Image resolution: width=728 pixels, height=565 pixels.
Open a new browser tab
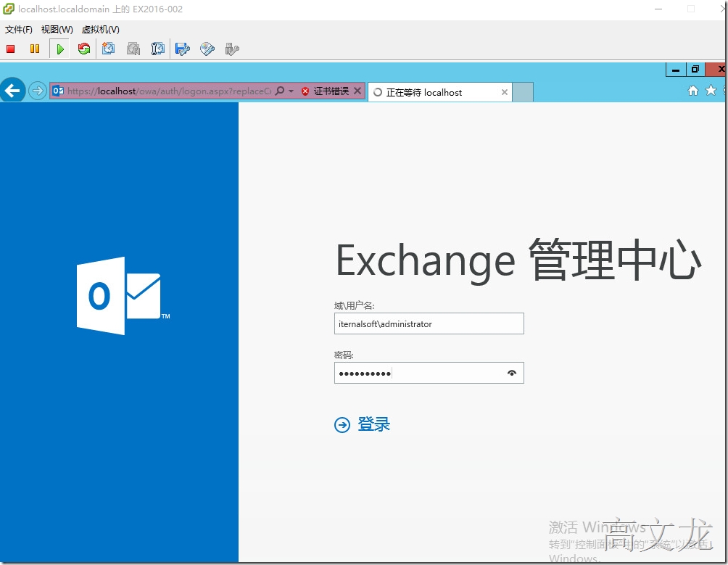(523, 92)
